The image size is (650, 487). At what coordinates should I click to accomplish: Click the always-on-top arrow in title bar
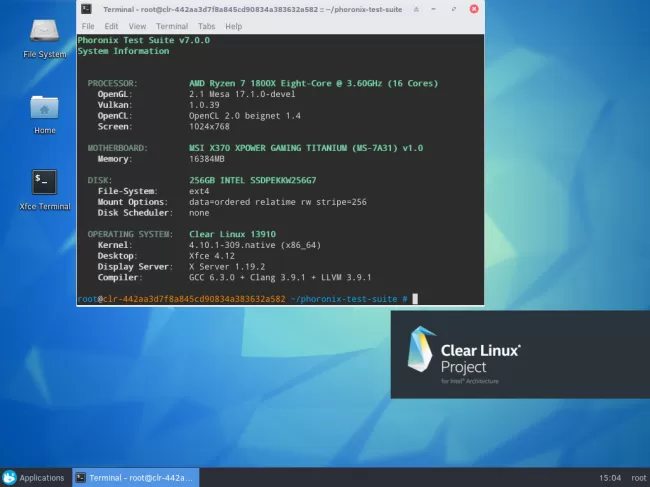click(x=416, y=9)
